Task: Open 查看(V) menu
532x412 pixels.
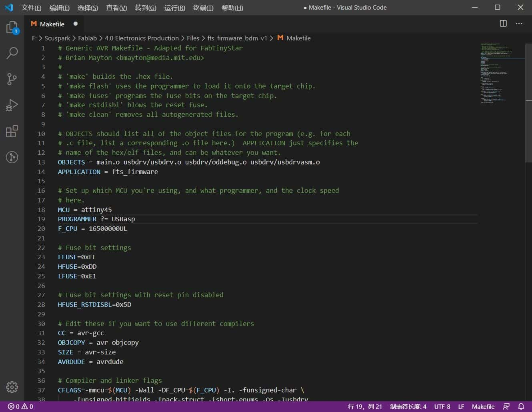Action: [116, 8]
